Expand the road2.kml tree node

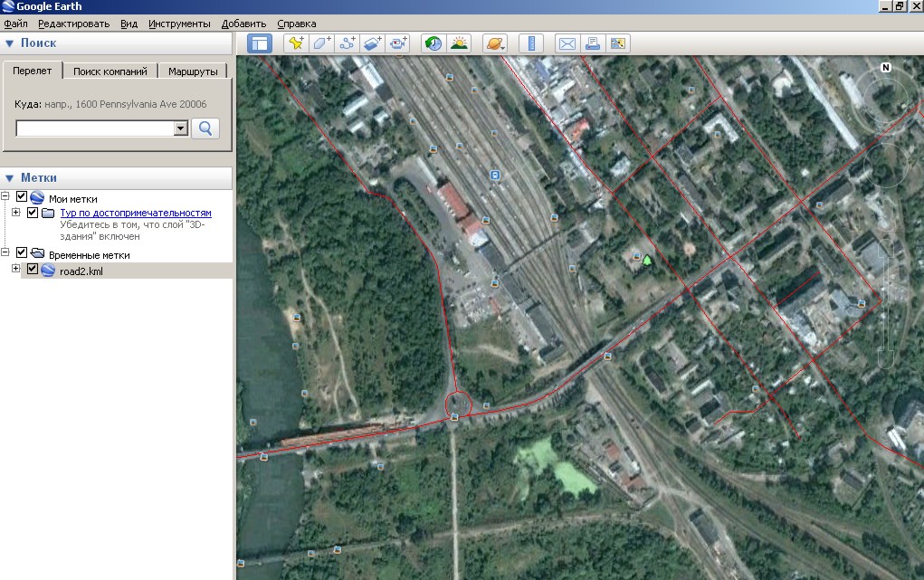15,269
